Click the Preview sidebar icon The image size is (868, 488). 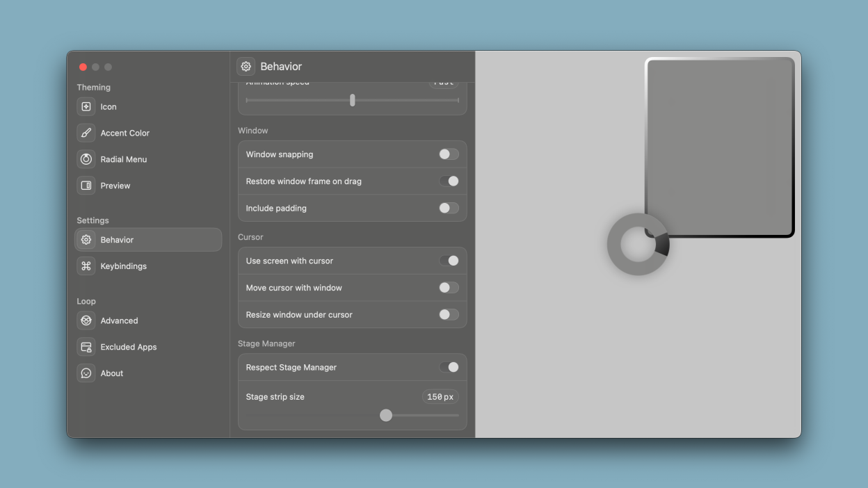click(x=86, y=186)
